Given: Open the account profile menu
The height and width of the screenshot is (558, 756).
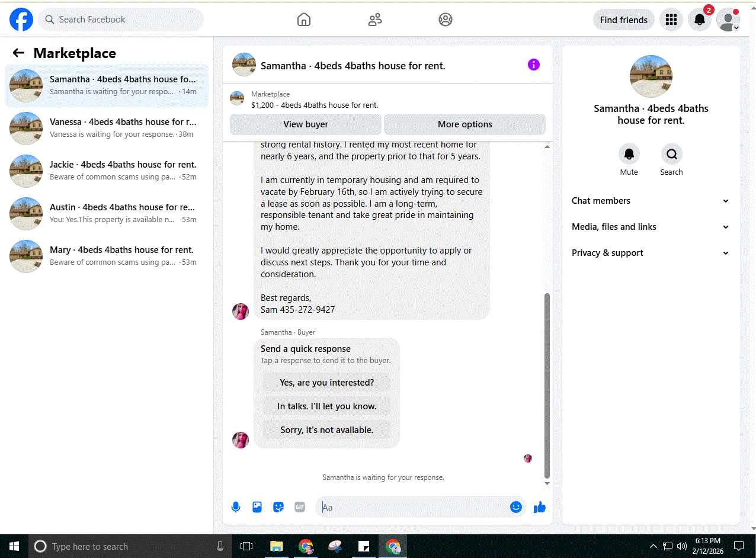Looking at the screenshot, I should (728, 20).
